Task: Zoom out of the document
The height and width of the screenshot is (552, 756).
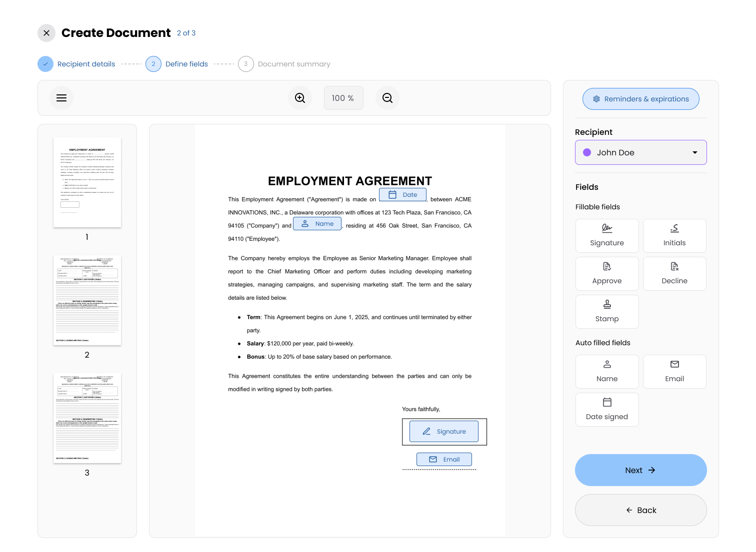Action: (x=387, y=98)
